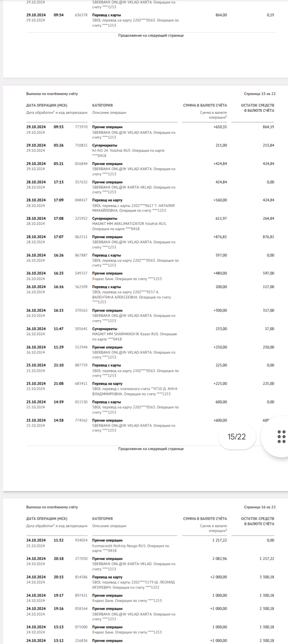
Task: Select the +2 000,00 Леонид Игоревич transfer
Action: coord(150,582)
